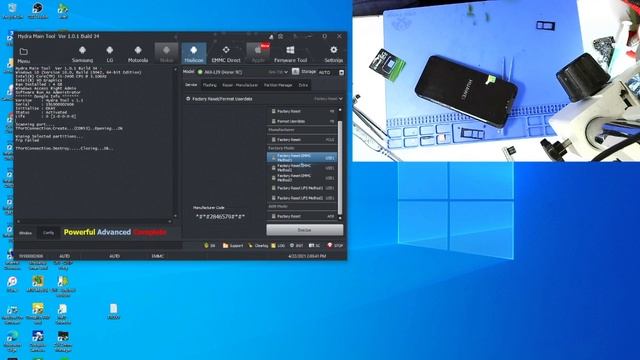Click the icon beside the Storage label
The height and width of the screenshot is (360, 640).
point(296,72)
